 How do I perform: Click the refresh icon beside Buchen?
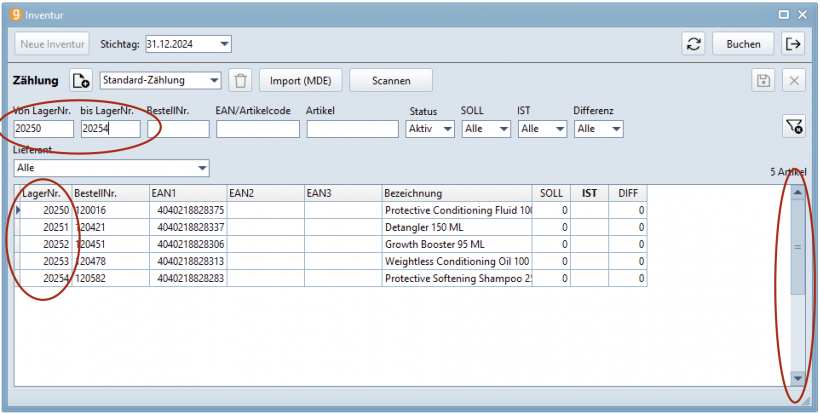tap(693, 44)
